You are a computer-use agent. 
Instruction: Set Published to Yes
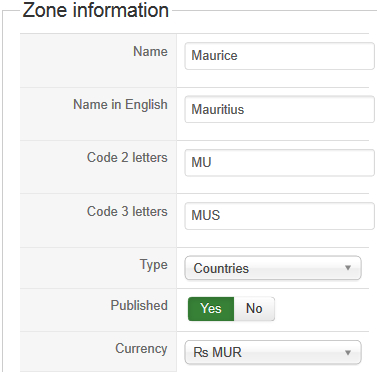[x=211, y=309]
